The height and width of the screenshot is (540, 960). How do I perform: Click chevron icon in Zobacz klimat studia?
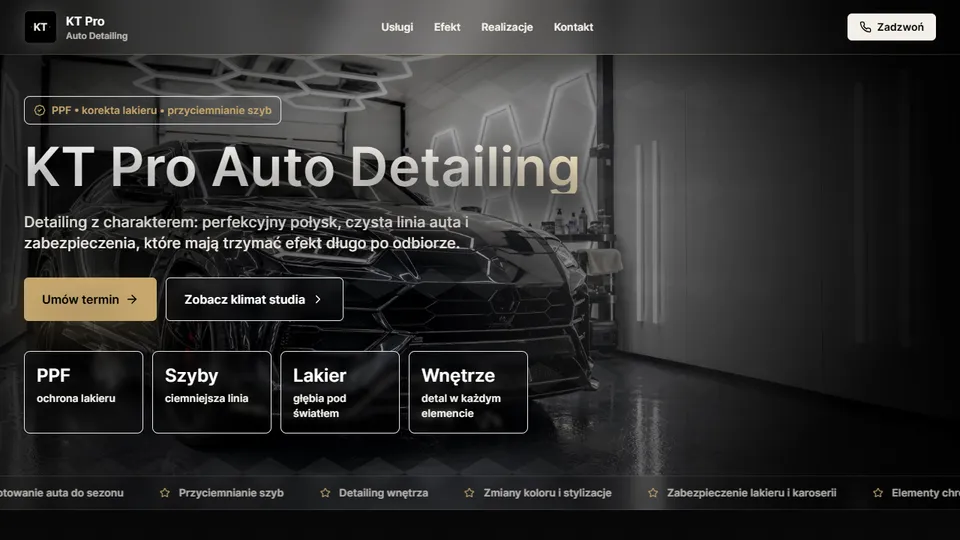(318, 299)
